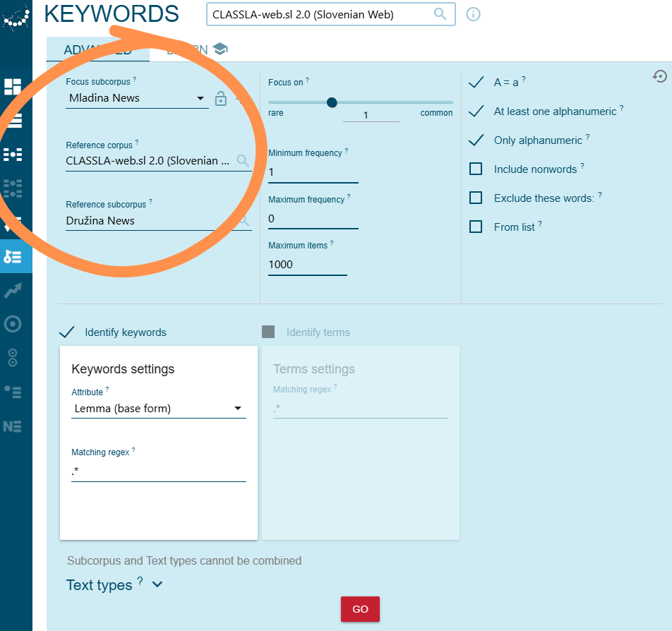Viewport: 672px width, 631px height.
Task: Open the NE sidebar icon
Action: click(13, 426)
